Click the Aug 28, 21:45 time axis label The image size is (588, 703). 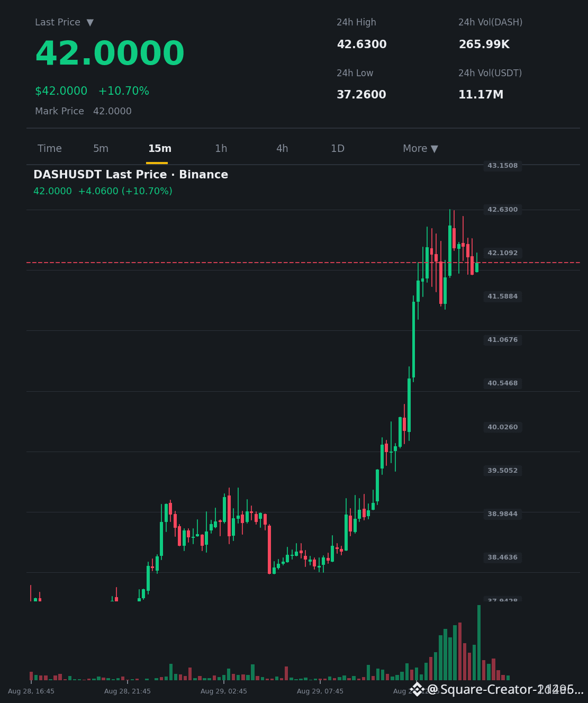128,691
